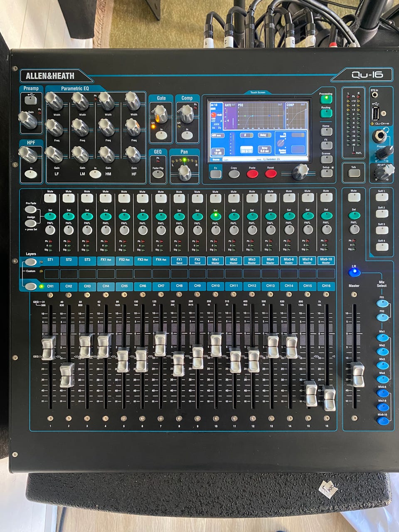Select the blue LR main mix button
Screen dimensions: 399x532
click(354, 272)
